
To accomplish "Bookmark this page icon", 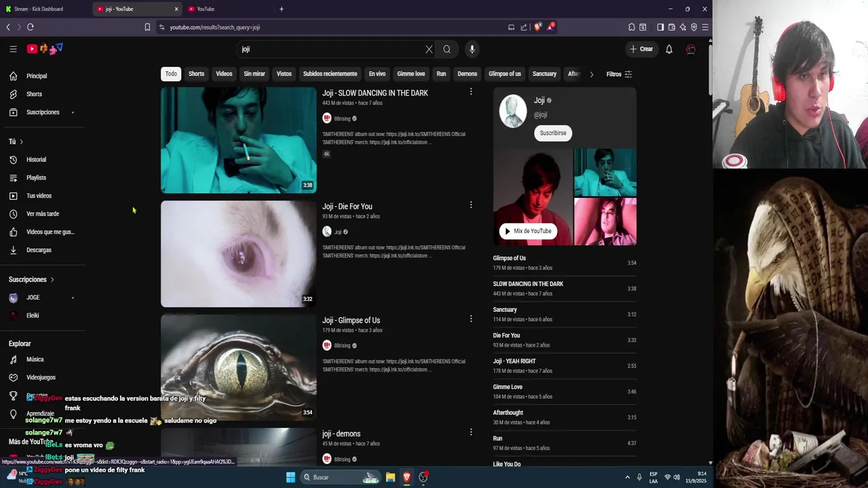I will [147, 27].
